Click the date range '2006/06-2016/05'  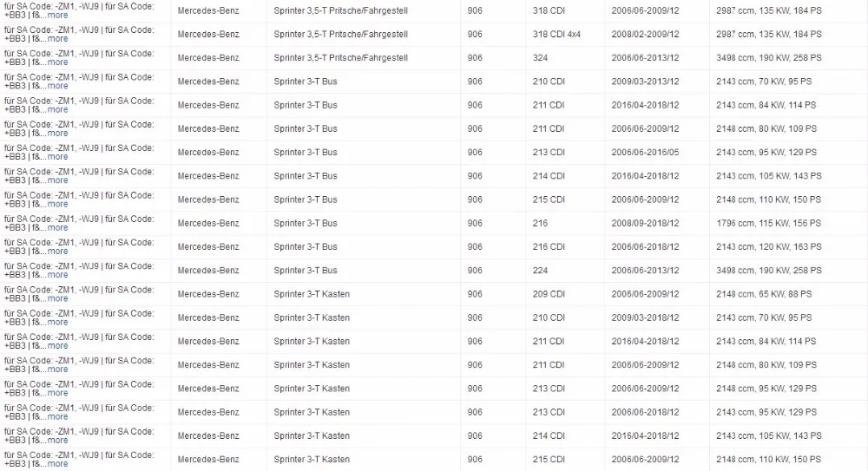[x=645, y=152]
